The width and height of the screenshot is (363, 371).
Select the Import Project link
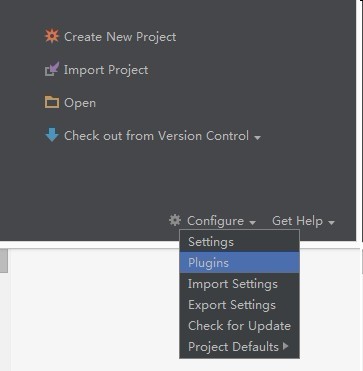point(106,70)
